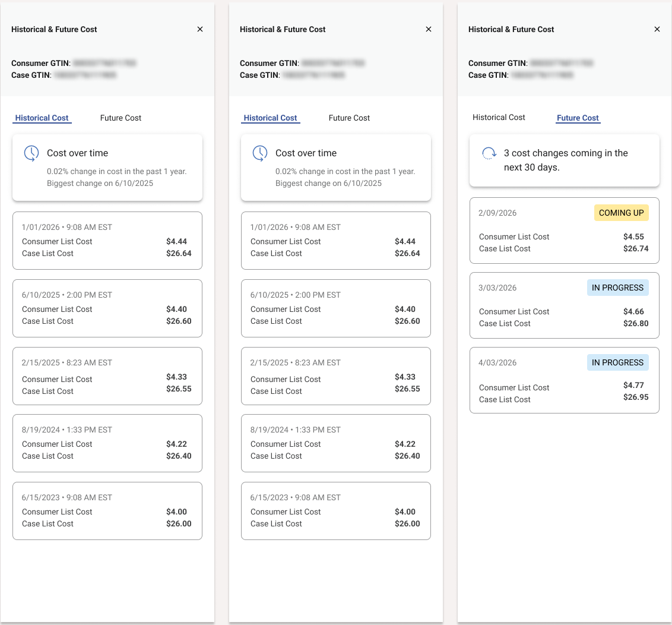
Task: Close the middle Historical & Future Cost panel
Action: point(429,29)
